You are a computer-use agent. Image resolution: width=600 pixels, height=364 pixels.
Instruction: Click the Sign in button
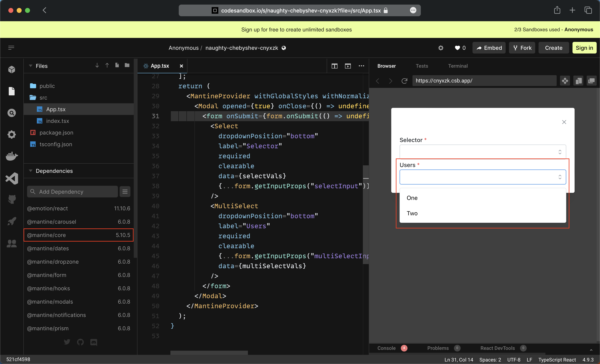584,48
